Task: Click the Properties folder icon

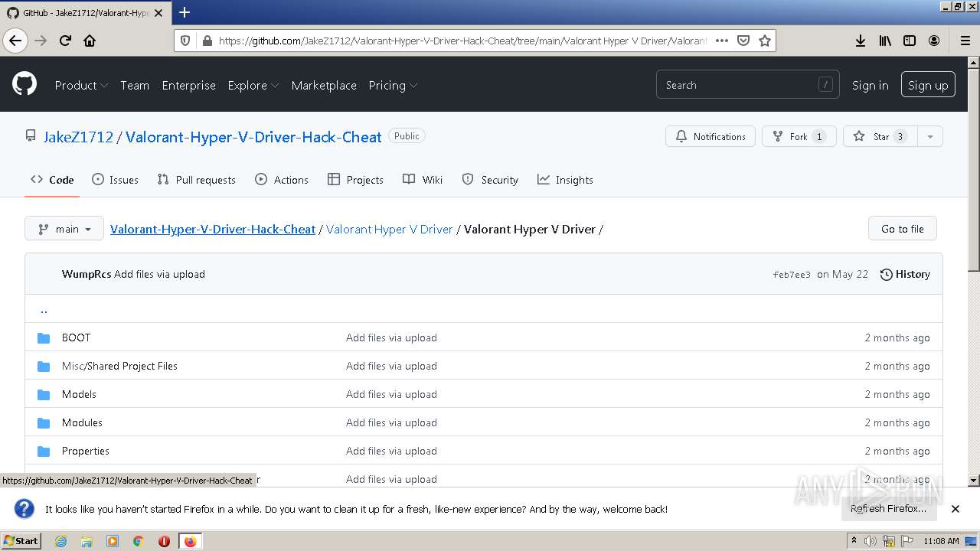Action: point(44,451)
